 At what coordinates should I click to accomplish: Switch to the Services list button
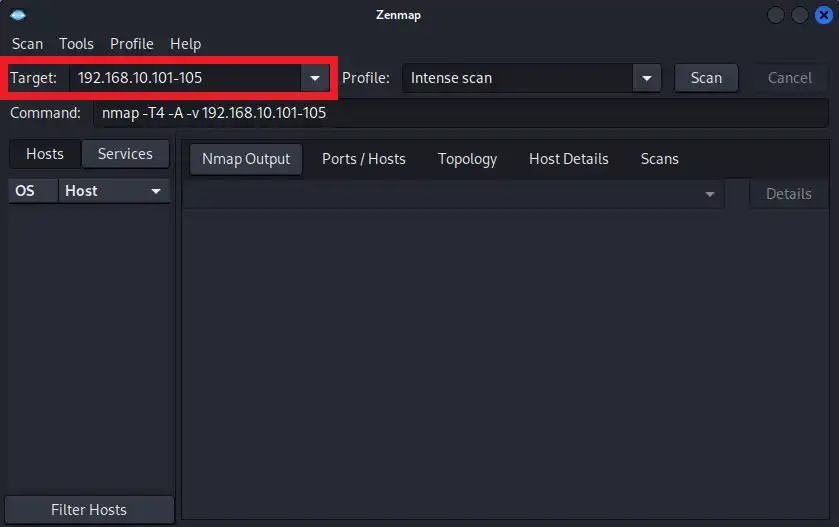tap(125, 154)
